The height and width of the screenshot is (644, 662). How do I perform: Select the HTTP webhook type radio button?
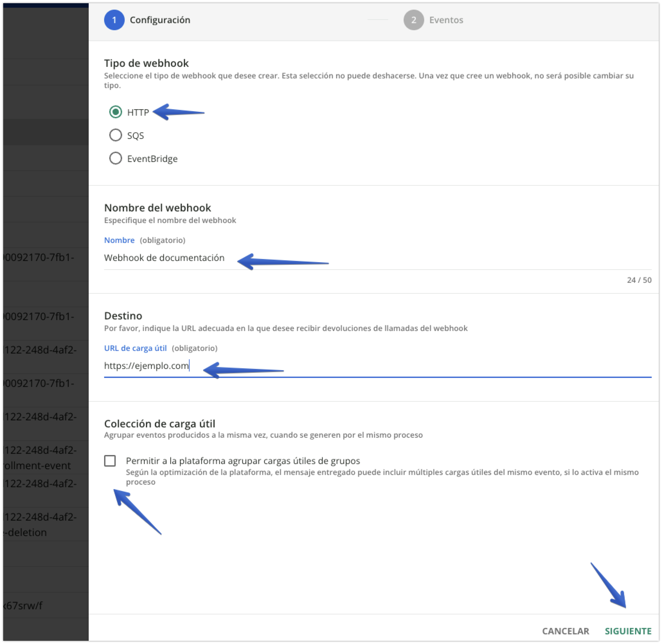115,112
